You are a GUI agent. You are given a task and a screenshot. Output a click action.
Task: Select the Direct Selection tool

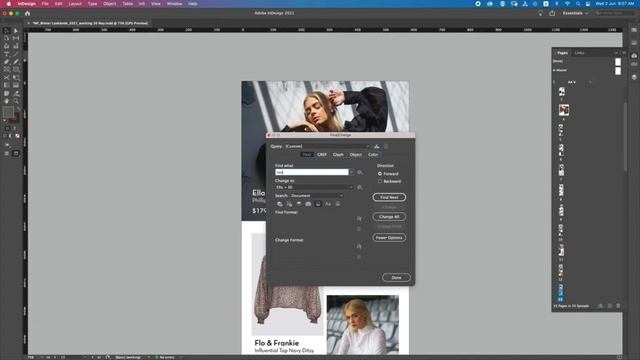(x=16, y=31)
